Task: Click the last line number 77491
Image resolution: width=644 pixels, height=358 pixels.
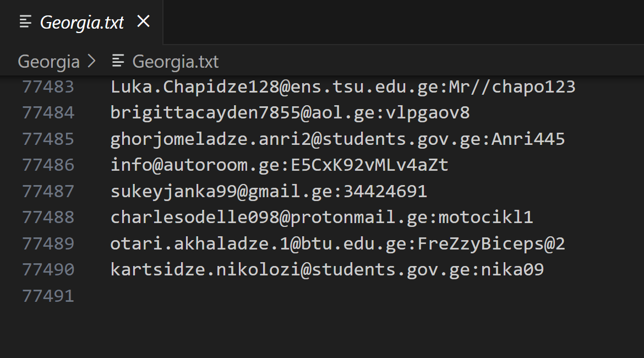Action: (x=48, y=296)
